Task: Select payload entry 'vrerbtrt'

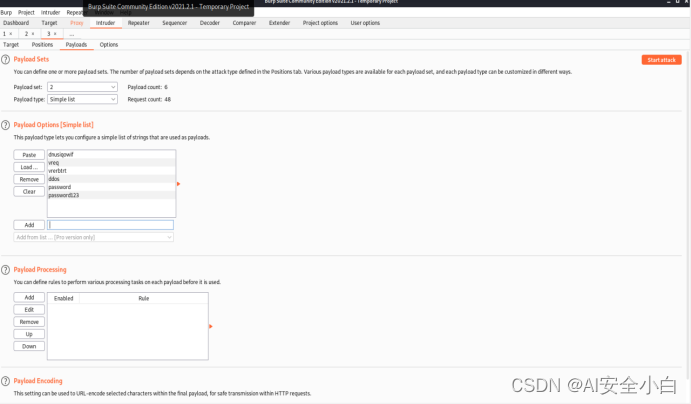Action: coord(111,171)
